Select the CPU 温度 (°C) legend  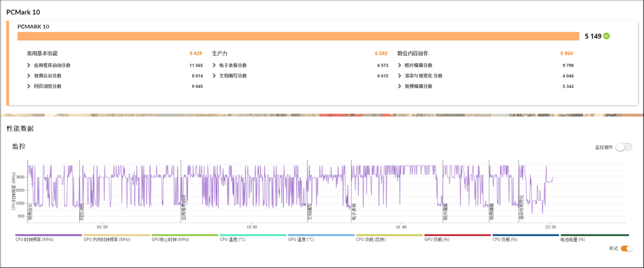point(253,237)
